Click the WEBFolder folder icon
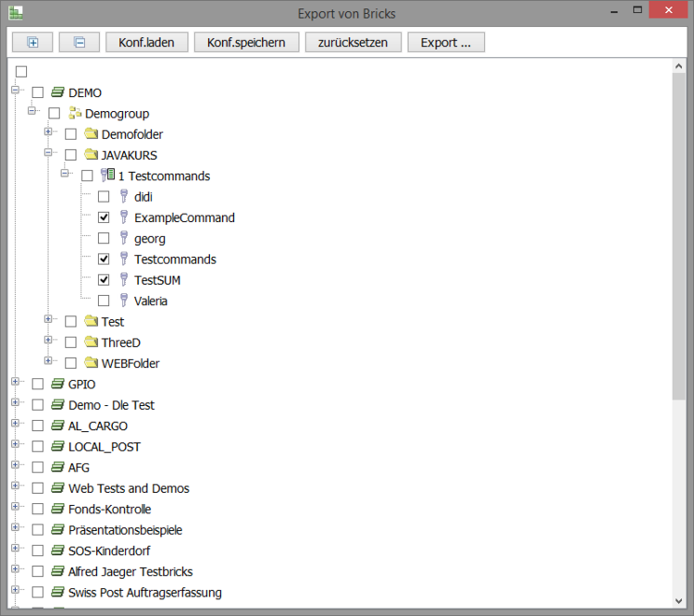 click(91, 363)
